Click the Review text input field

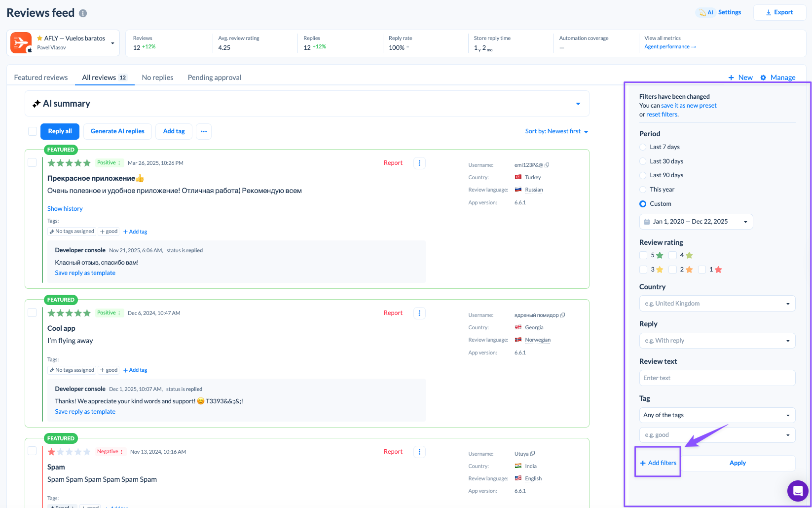pos(717,378)
